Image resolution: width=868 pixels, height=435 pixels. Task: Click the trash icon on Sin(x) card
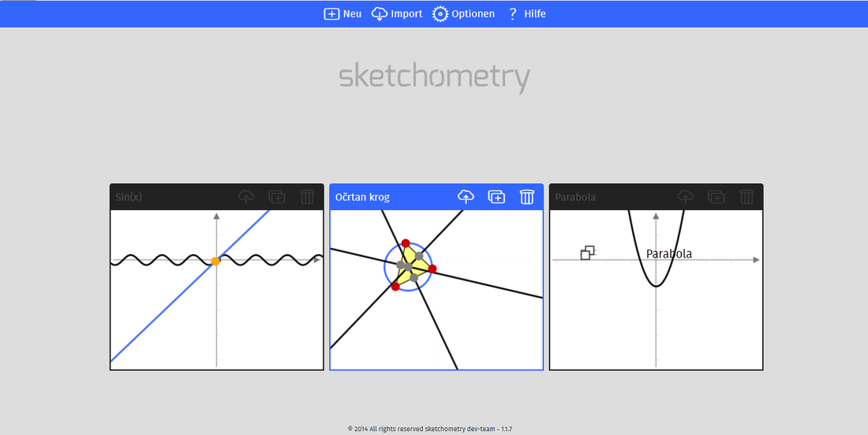(307, 197)
